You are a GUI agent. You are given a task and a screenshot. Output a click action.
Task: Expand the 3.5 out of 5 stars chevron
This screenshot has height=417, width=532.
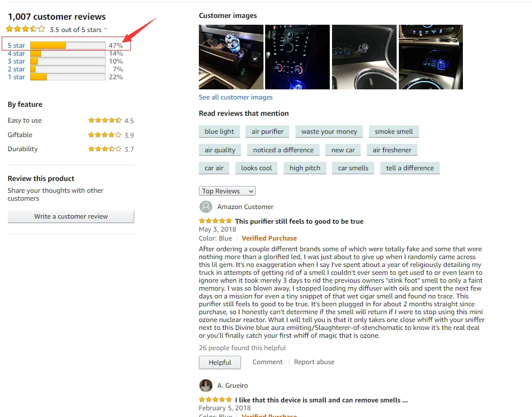(x=106, y=29)
